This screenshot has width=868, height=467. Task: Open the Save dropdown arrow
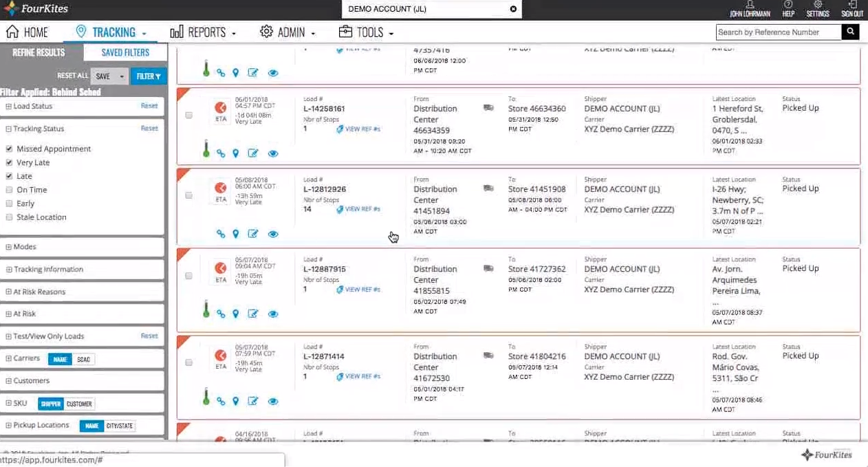click(122, 76)
